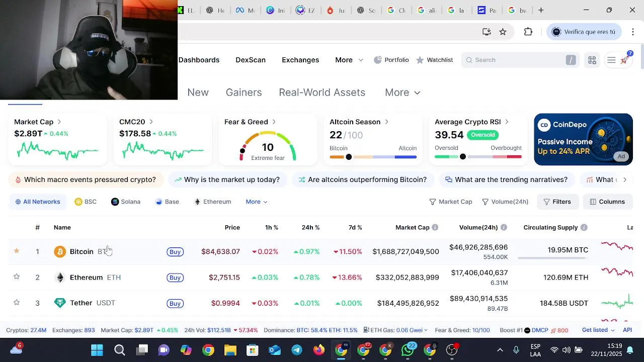The height and width of the screenshot is (362, 644).
Task: Click 'Which macro events pressured crypto?' chip
Action: (86, 179)
